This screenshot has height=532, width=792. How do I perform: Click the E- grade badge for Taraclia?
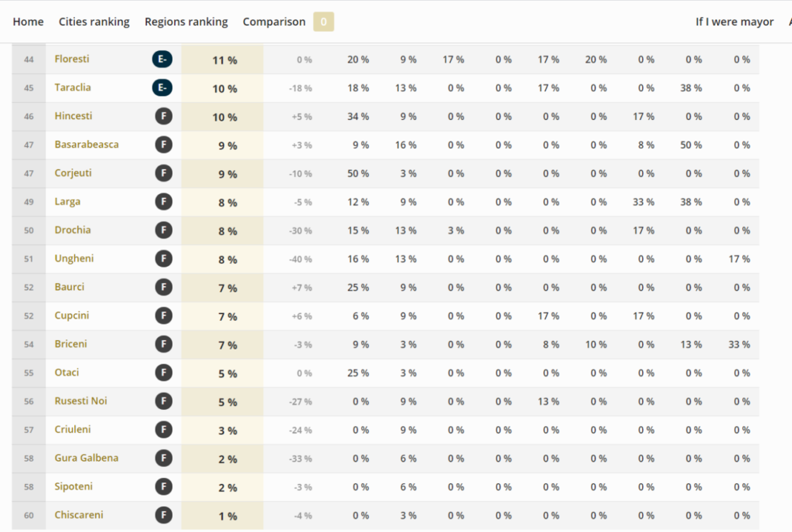162,88
